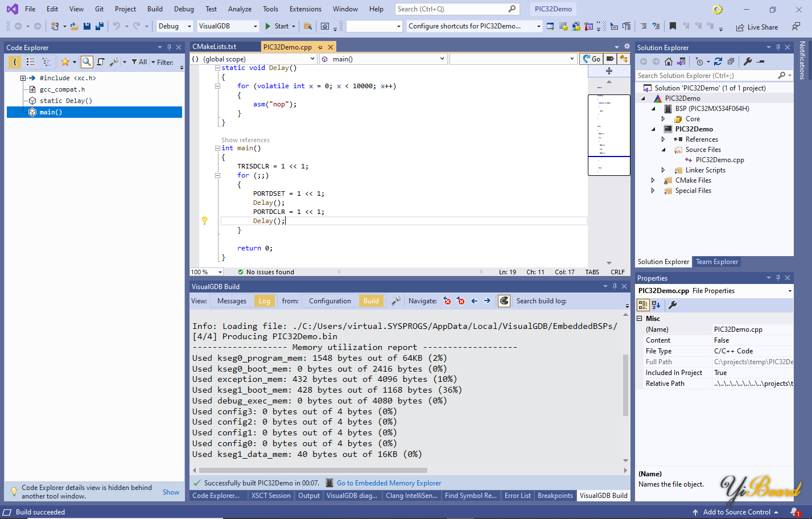812x519 pixels.
Task: Click Switch Views icon in Solution Explorer
Action: pos(681,61)
